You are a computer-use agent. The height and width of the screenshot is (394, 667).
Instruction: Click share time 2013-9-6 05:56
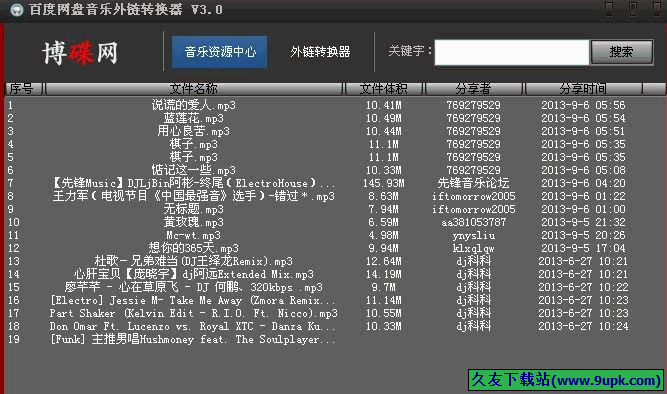(x=583, y=105)
